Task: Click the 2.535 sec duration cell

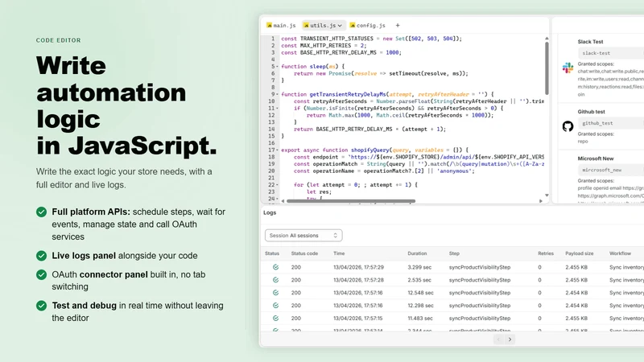Action: [419, 280]
